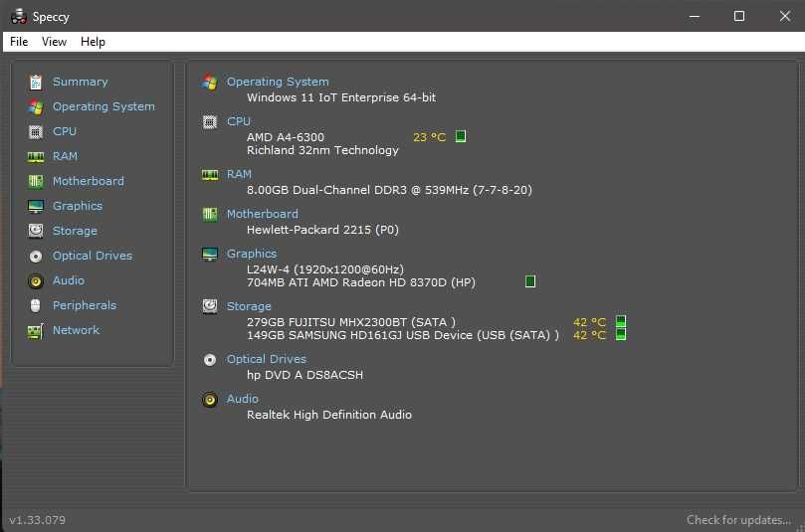
Task: Click hp DVD A DS8ACSH text
Action: click(304, 375)
